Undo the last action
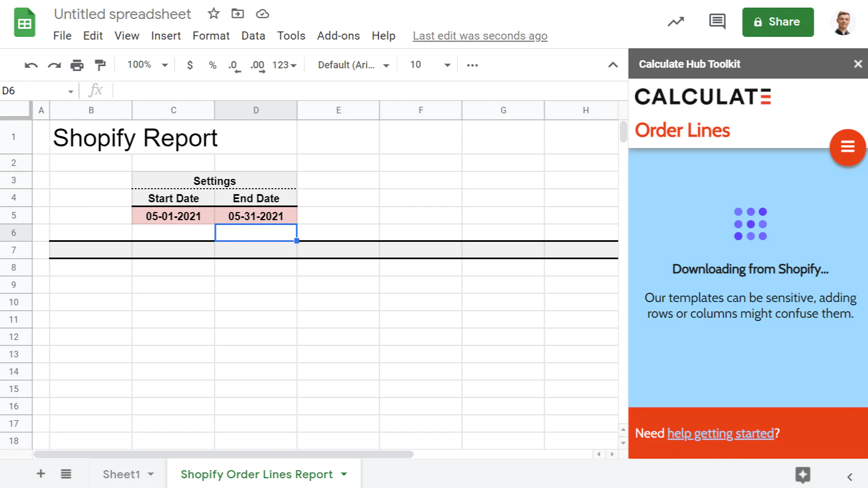The height and width of the screenshot is (488, 868). 31,65
